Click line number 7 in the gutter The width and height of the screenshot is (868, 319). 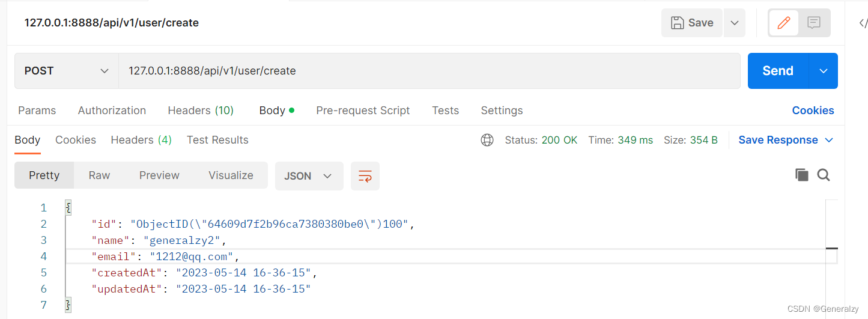(x=43, y=305)
